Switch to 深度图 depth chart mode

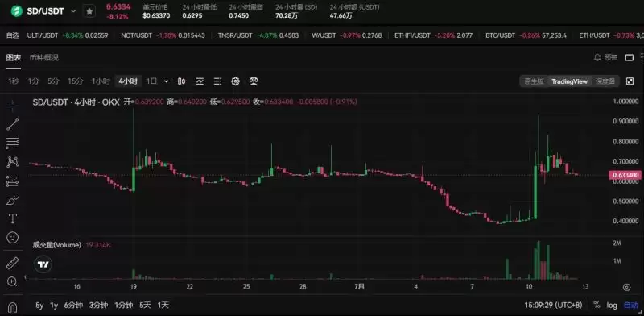[605, 81]
